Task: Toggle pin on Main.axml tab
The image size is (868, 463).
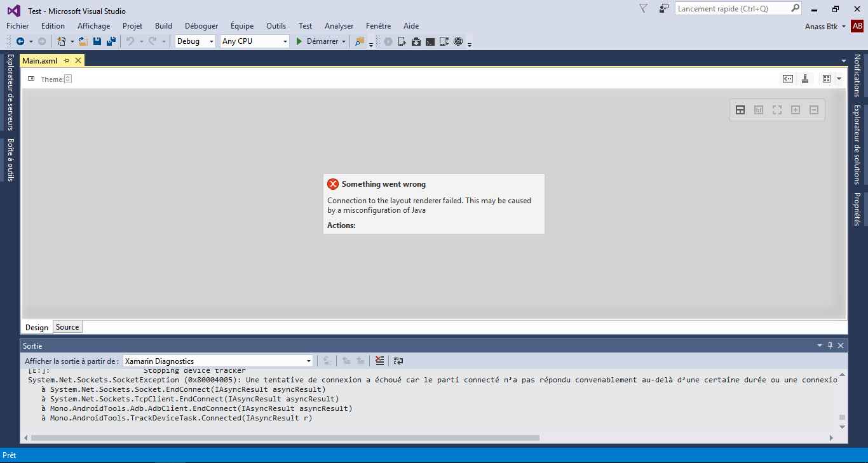Action: [x=67, y=60]
